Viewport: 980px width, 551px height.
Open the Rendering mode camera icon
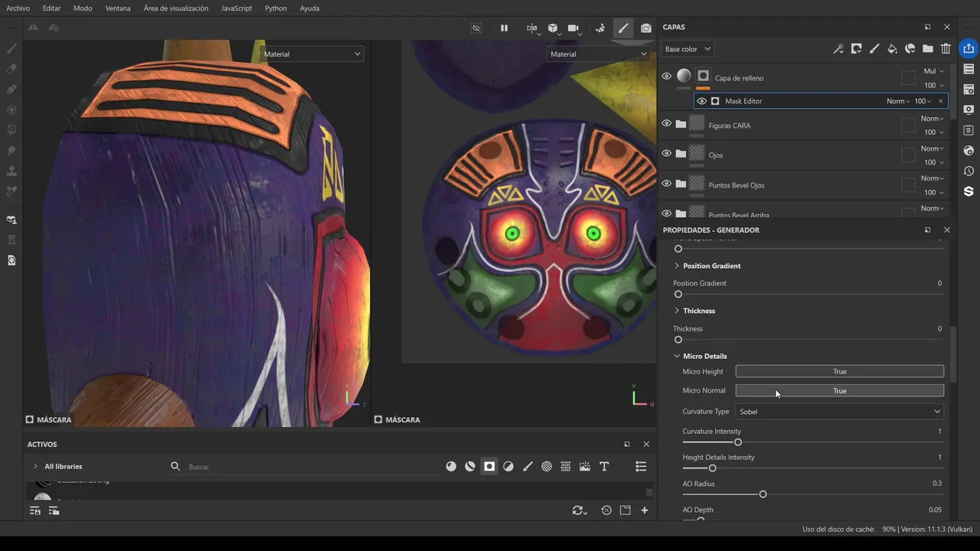pos(646,28)
